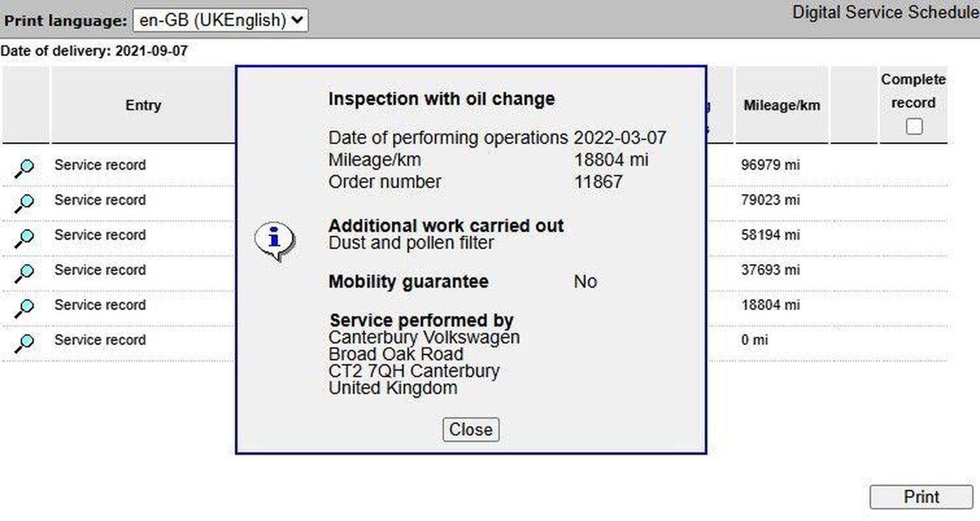980x521 pixels.
Task: Open magnifier icon for 37693 mi record
Action: pos(25,273)
